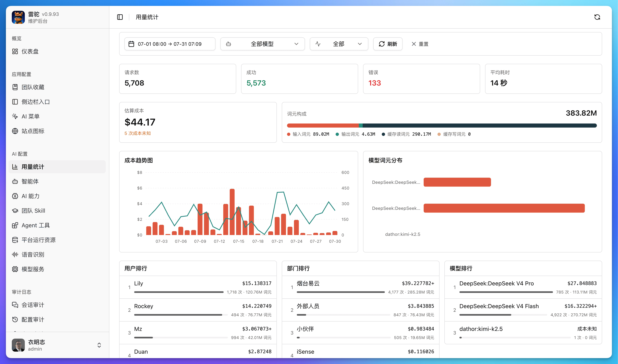
Task: Click the 错误 133 value
Action: 374,83
